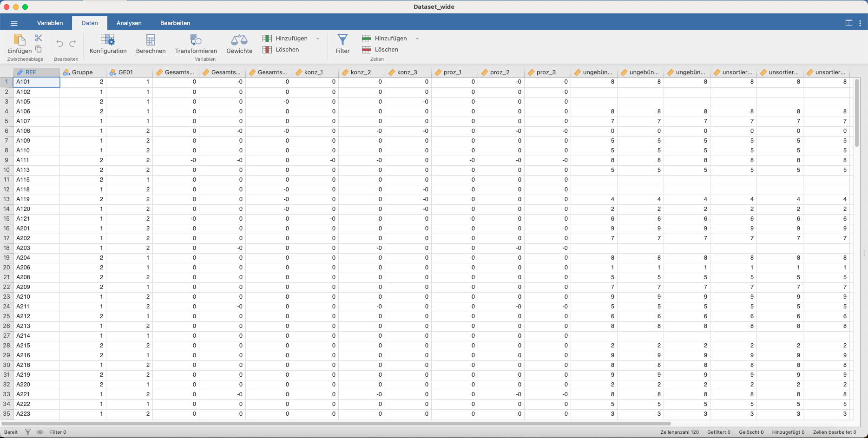The height and width of the screenshot is (438, 868).
Task: Select the konz_3 column header
Action: pyautogui.click(x=408, y=72)
